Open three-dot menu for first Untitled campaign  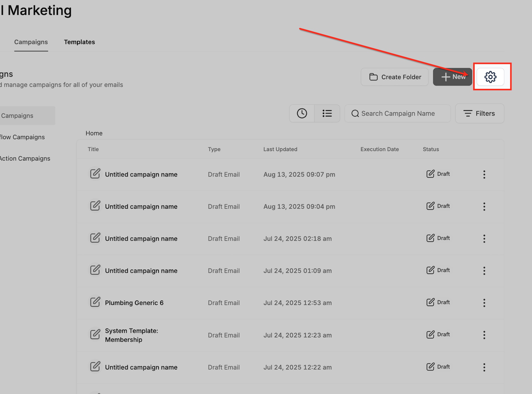(484, 175)
